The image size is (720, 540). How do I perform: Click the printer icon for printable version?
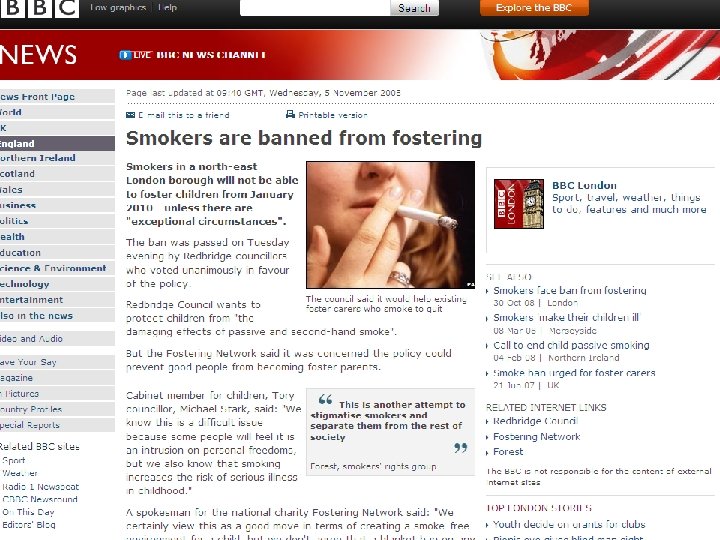(290, 114)
